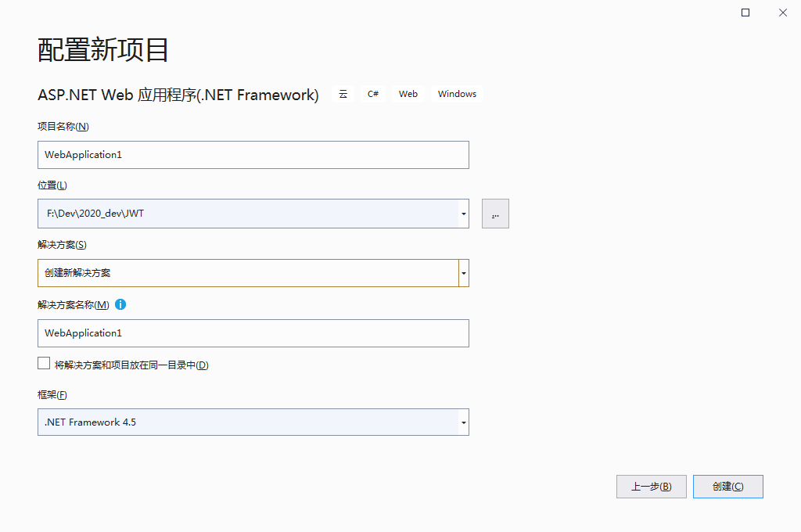The height and width of the screenshot is (532, 801).
Task: Click the 云 tag
Action: pyautogui.click(x=343, y=94)
